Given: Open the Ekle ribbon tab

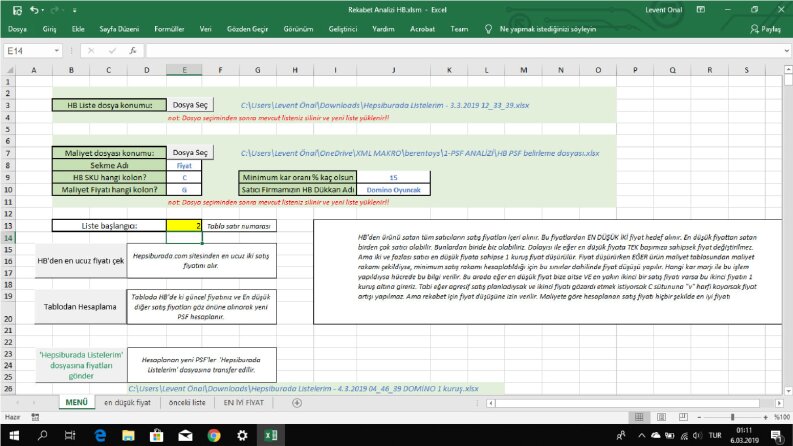Looking at the screenshot, I should coord(78,29).
